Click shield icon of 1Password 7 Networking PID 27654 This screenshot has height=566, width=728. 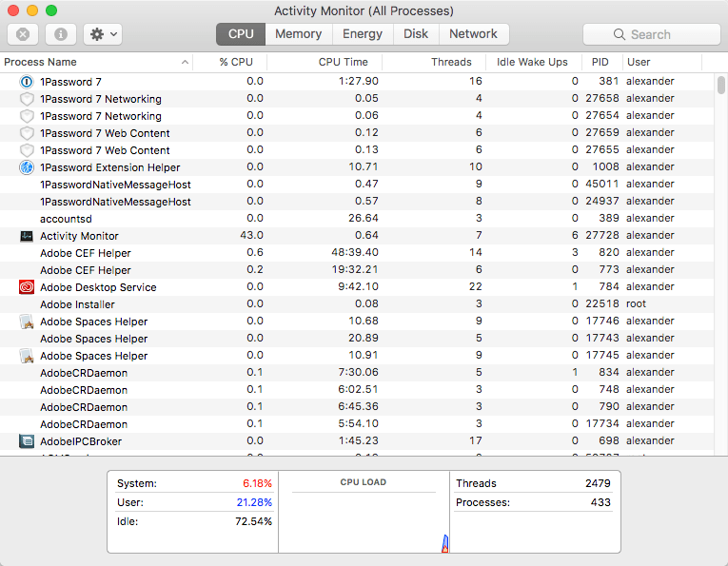point(27,116)
